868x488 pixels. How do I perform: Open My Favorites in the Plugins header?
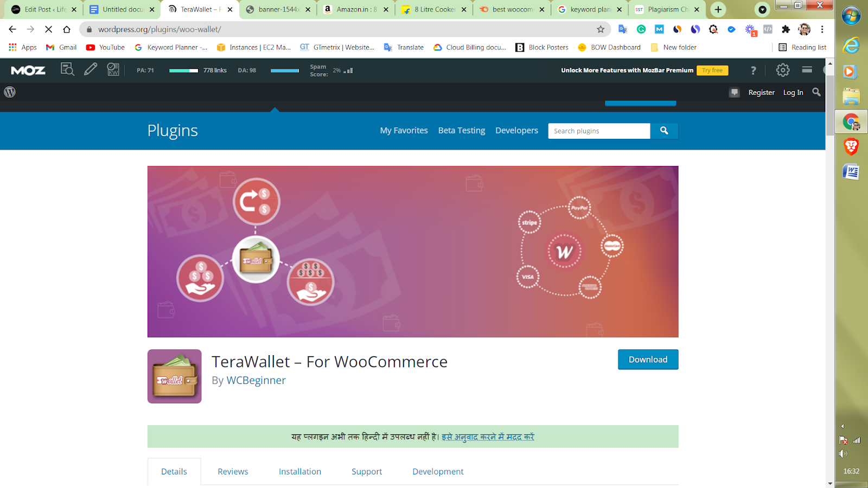point(404,131)
